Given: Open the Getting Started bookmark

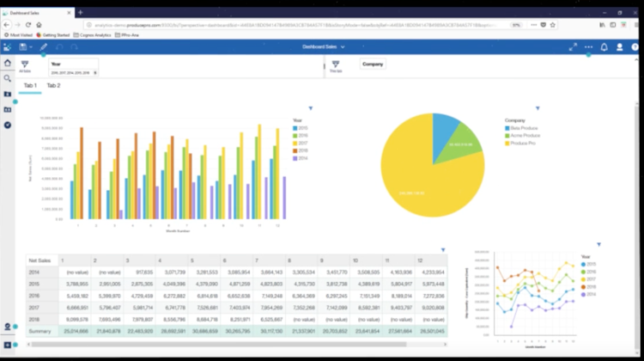Looking at the screenshot, I should click(x=53, y=35).
